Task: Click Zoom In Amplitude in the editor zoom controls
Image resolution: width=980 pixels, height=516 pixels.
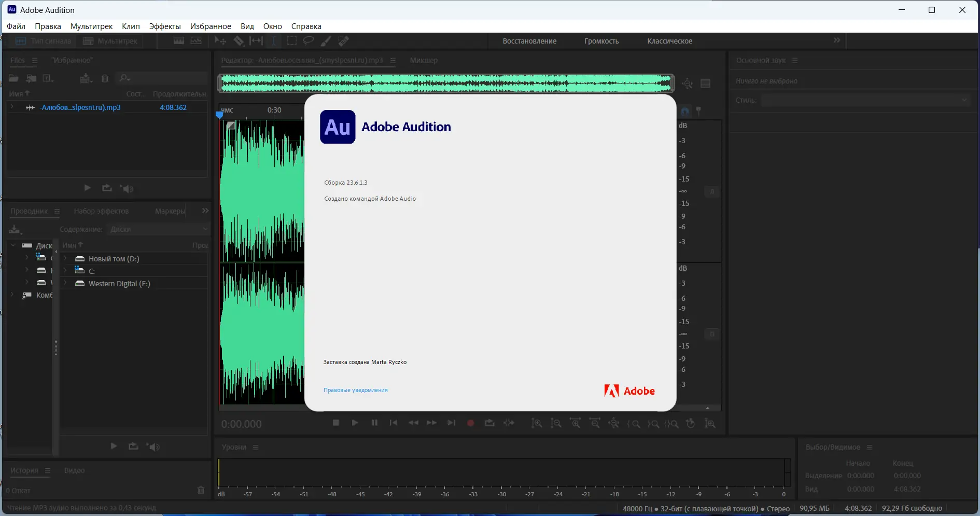Action: [537, 423]
